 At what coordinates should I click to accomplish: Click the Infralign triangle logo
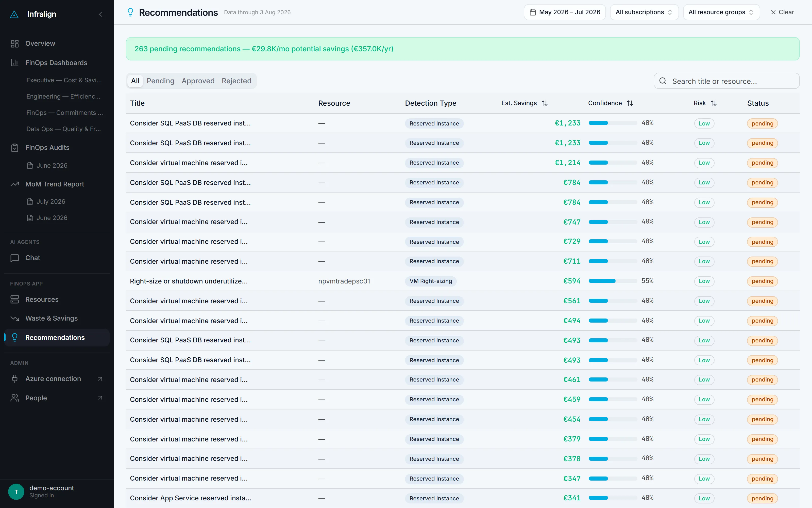[x=14, y=14]
